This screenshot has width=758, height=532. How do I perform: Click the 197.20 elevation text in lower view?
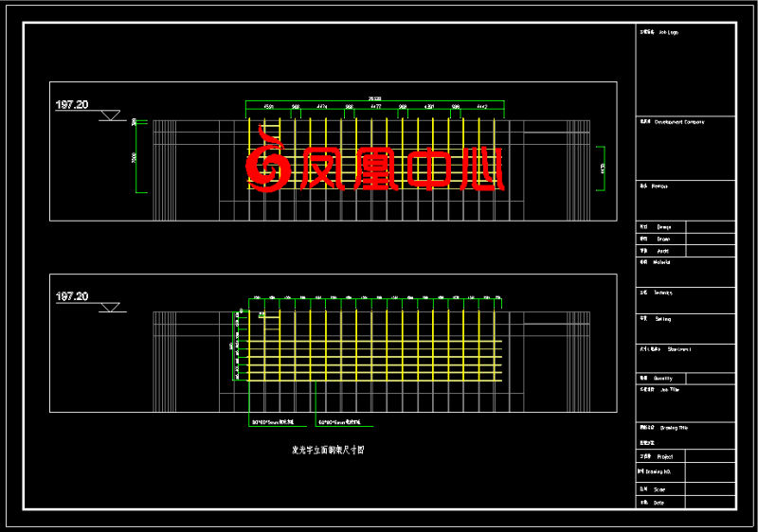[72, 296]
